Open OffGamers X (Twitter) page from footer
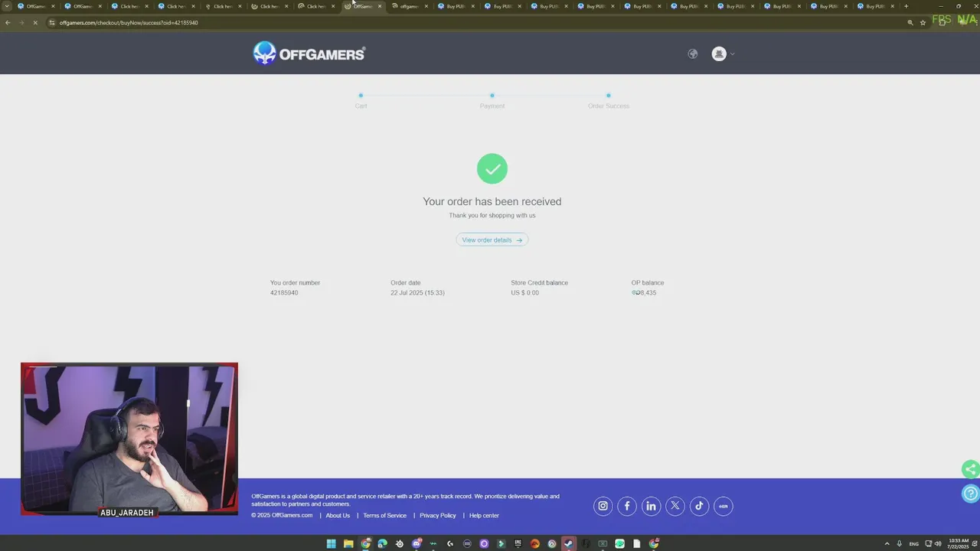Viewport: 980px width, 551px height. pos(675,506)
